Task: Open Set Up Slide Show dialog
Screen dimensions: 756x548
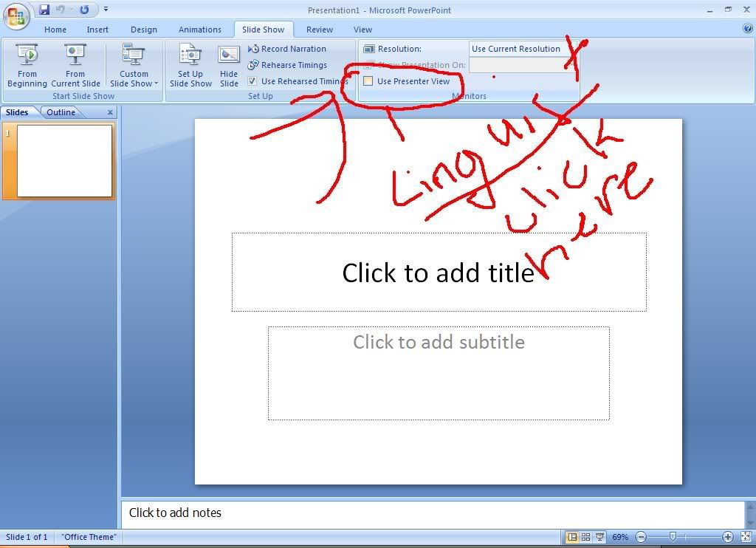Action: pos(190,66)
